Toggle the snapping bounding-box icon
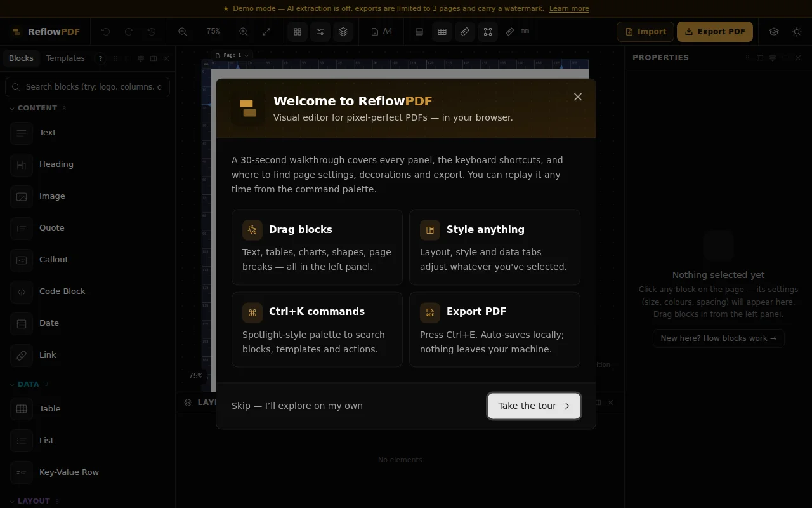812x508 pixels. click(x=488, y=32)
